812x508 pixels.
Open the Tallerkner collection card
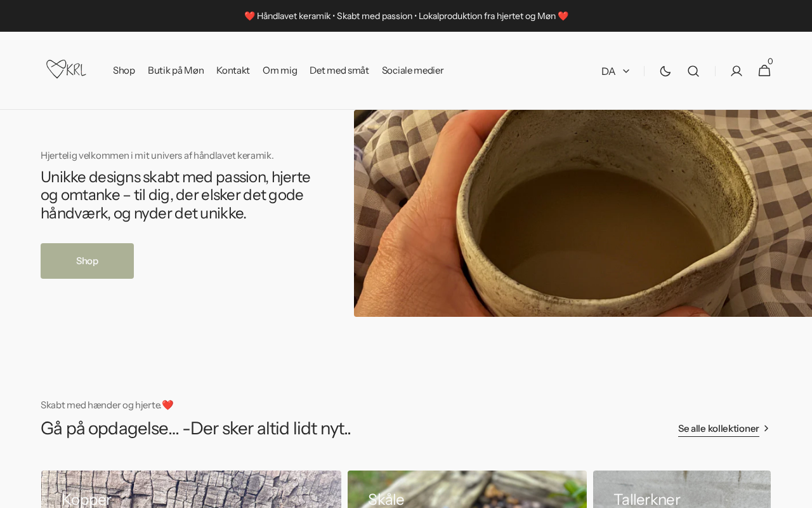pyautogui.click(x=682, y=489)
